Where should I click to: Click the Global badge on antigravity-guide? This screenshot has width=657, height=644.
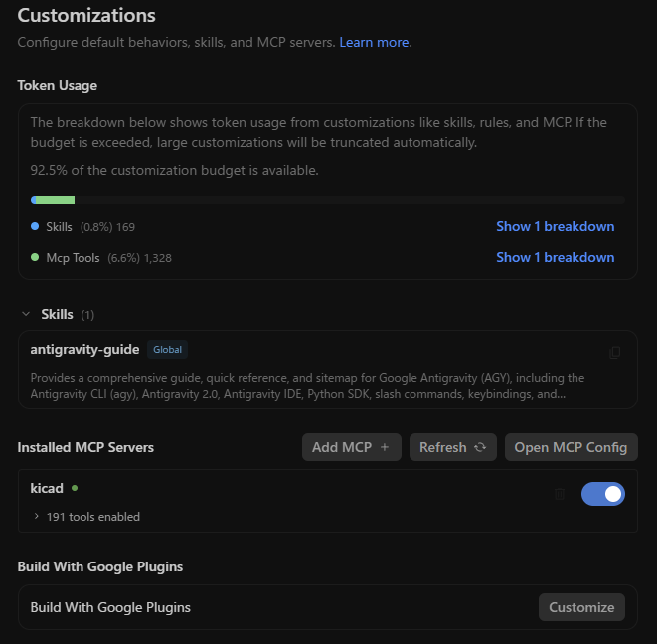click(x=167, y=350)
